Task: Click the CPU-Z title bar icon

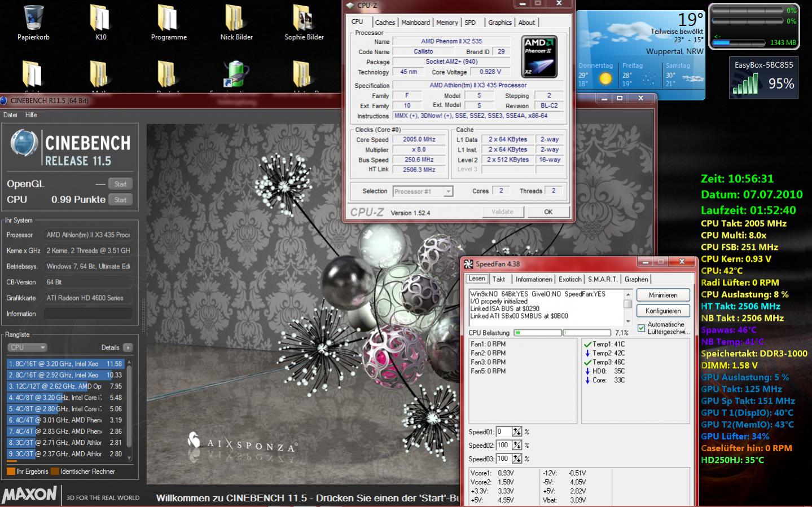Action: (350, 5)
